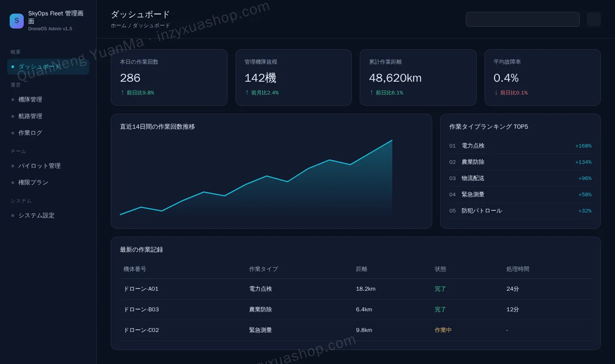Open 機隊管理 in the sidebar

click(48, 100)
